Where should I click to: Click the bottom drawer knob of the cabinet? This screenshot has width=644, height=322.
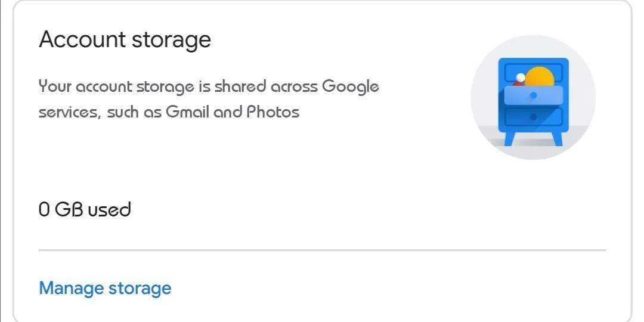(x=533, y=117)
